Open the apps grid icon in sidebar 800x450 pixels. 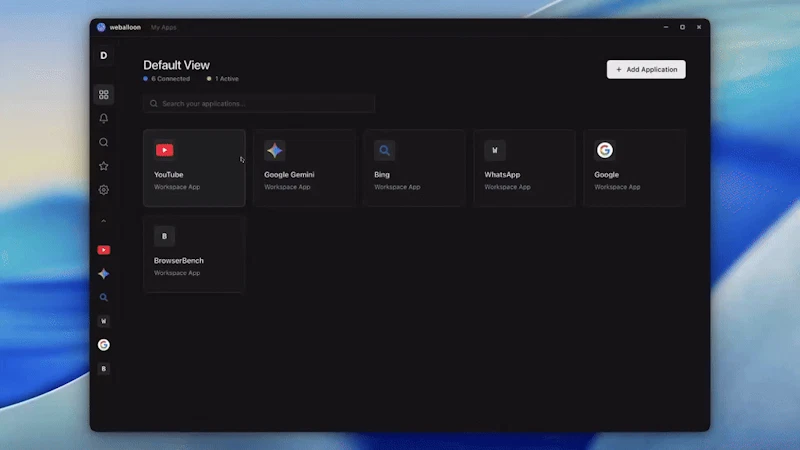point(104,94)
